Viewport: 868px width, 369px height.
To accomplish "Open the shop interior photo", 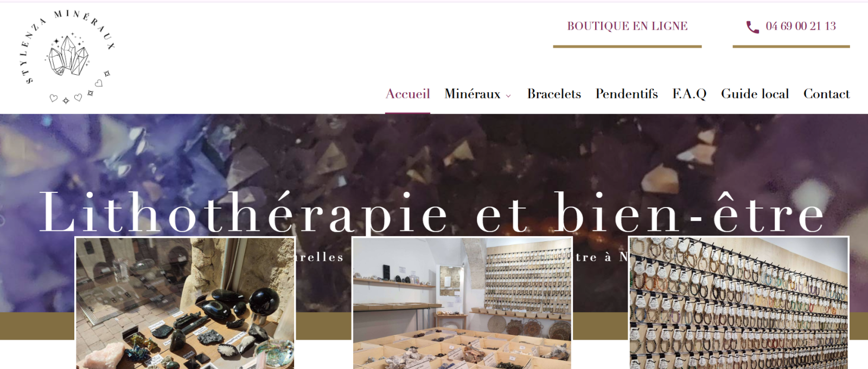I will (462, 303).
